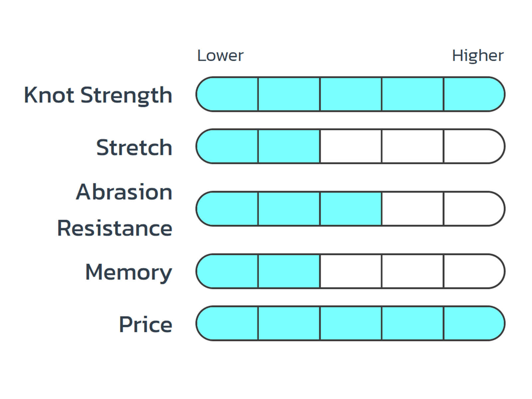Click the second filled Stretch segment
Screen dimensions: 532x399
[x=289, y=146]
